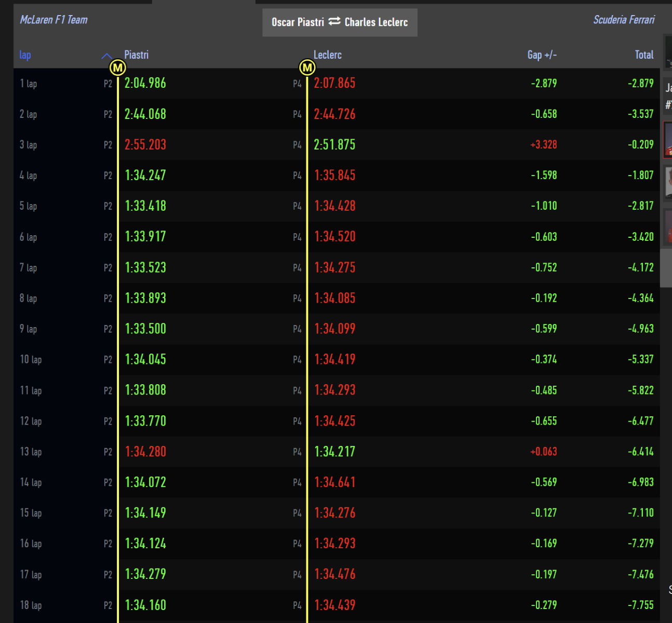
Task: Click the Gap +/- column header
Action: [x=542, y=55]
